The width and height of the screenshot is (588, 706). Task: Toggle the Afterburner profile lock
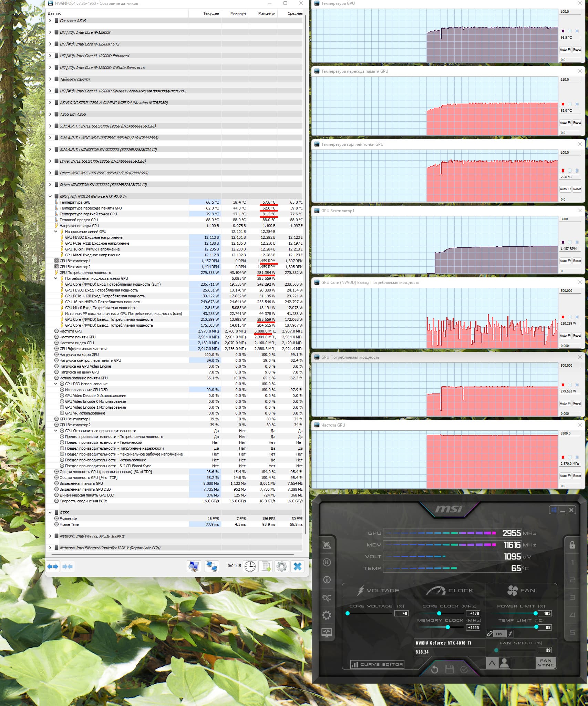click(572, 545)
